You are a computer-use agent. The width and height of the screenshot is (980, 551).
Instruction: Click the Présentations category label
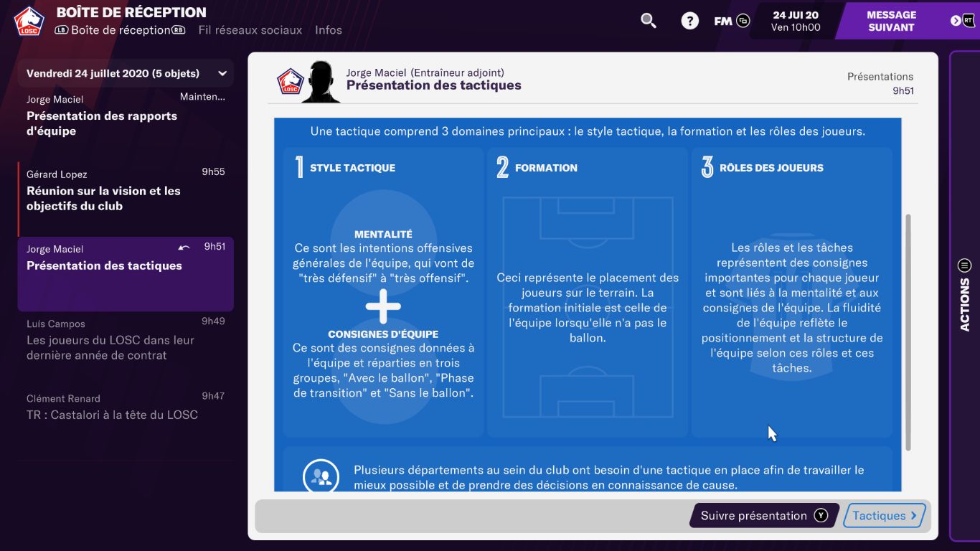(x=880, y=76)
